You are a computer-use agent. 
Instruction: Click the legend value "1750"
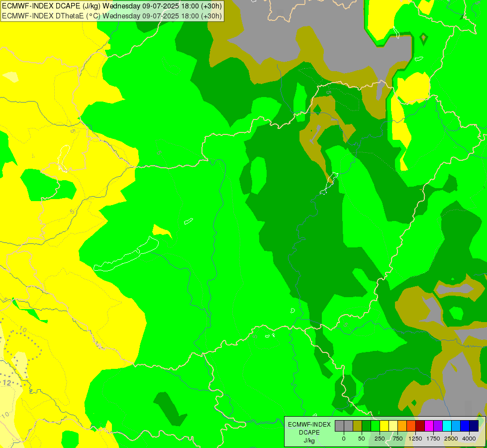click(433, 439)
